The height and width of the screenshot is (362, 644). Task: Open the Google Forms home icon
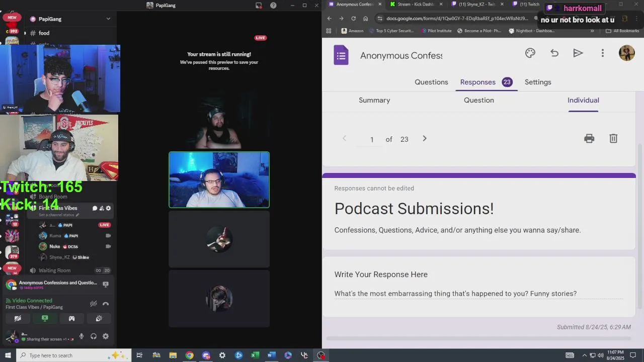[x=341, y=55]
